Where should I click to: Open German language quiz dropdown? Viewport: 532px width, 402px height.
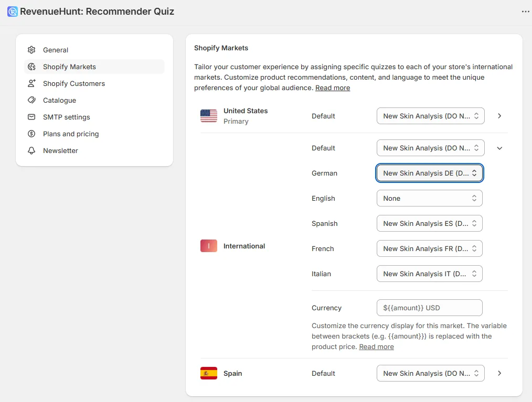pyautogui.click(x=430, y=173)
